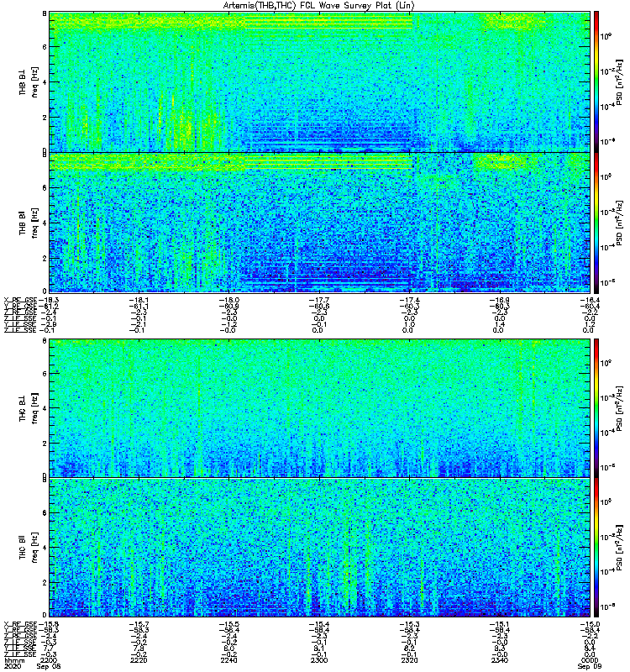
Task: Click the color bar of THC B⊥ panel
Action: pos(596,407)
